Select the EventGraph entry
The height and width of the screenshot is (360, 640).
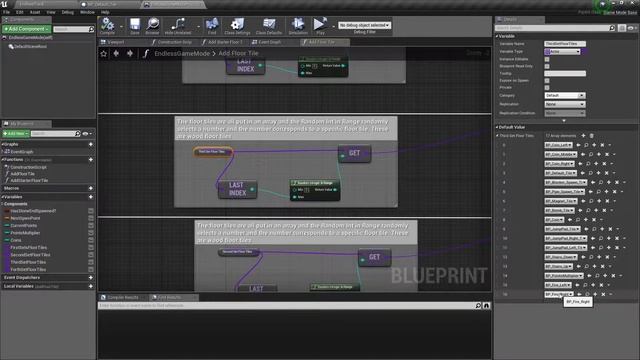(x=22, y=152)
